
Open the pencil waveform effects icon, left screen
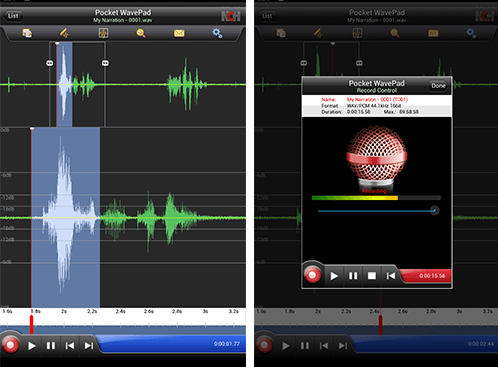[x=64, y=33]
